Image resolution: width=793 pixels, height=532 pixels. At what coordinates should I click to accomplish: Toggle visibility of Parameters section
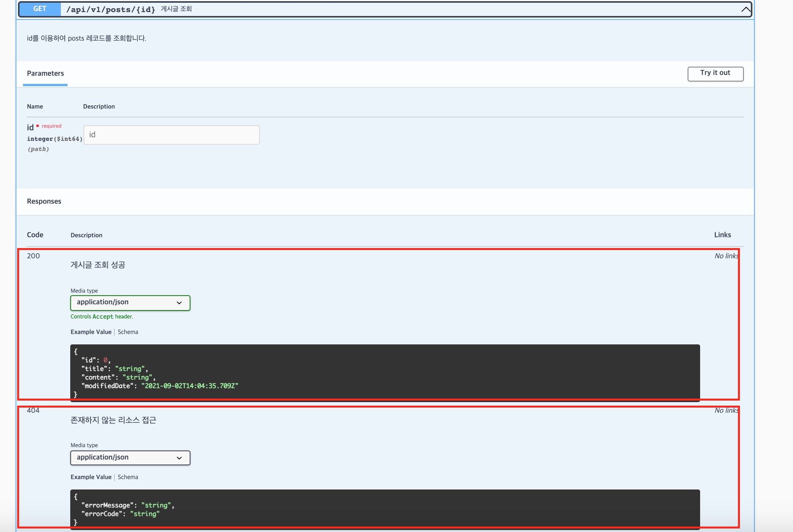(x=46, y=74)
